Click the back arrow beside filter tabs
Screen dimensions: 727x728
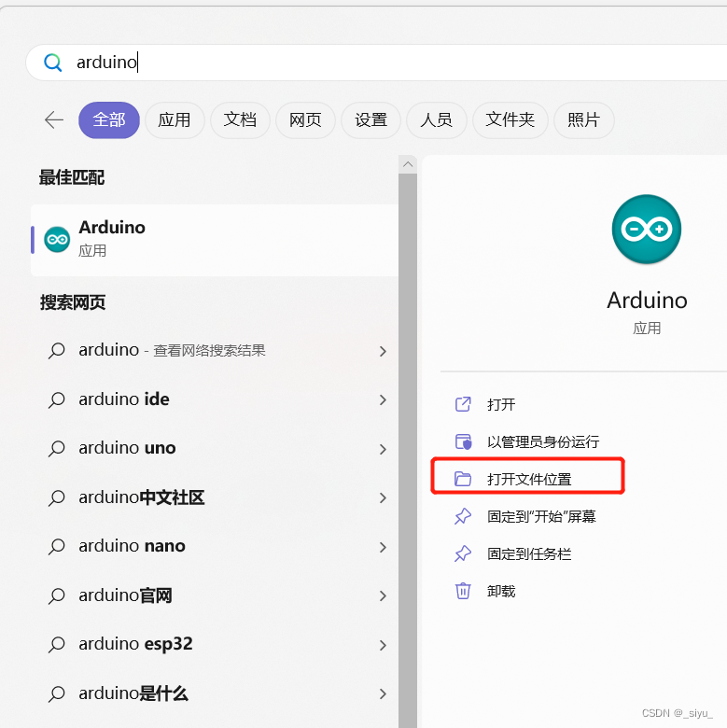[x=54, y=120]
